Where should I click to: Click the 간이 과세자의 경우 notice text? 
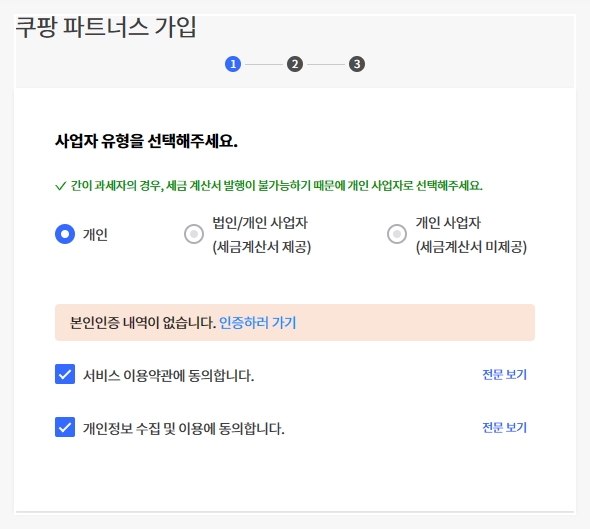point(277,186)
